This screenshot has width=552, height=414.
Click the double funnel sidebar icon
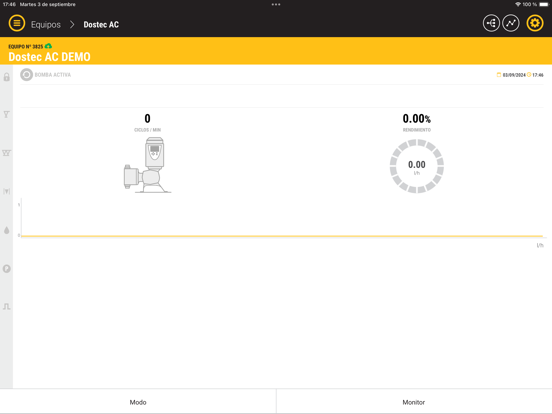(7, 153)
